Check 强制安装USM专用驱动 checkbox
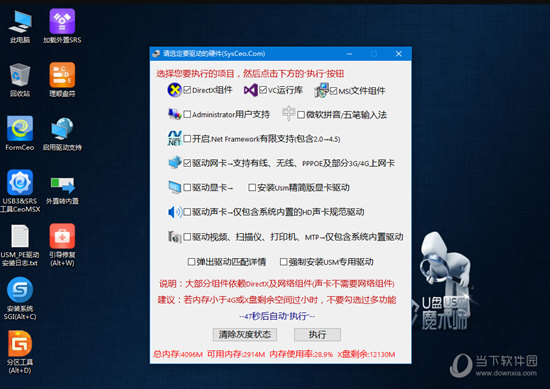This screenshot has height=389, width=550. [283, 262]
